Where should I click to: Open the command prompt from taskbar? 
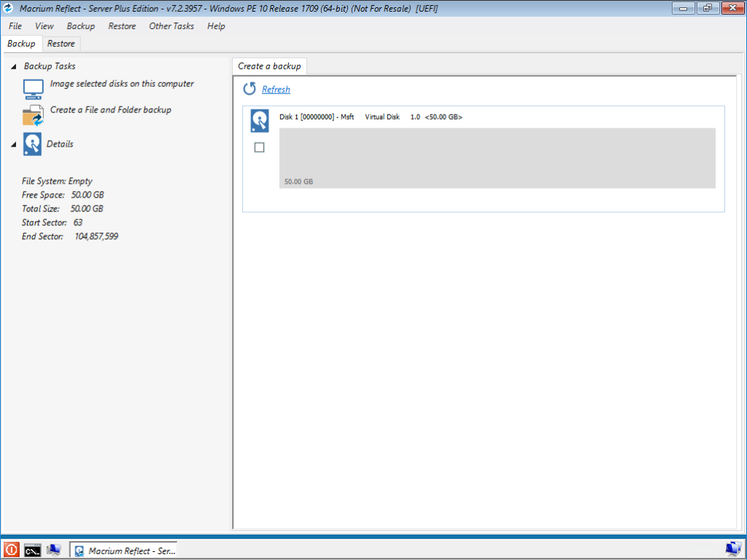[x=32, y=550]
